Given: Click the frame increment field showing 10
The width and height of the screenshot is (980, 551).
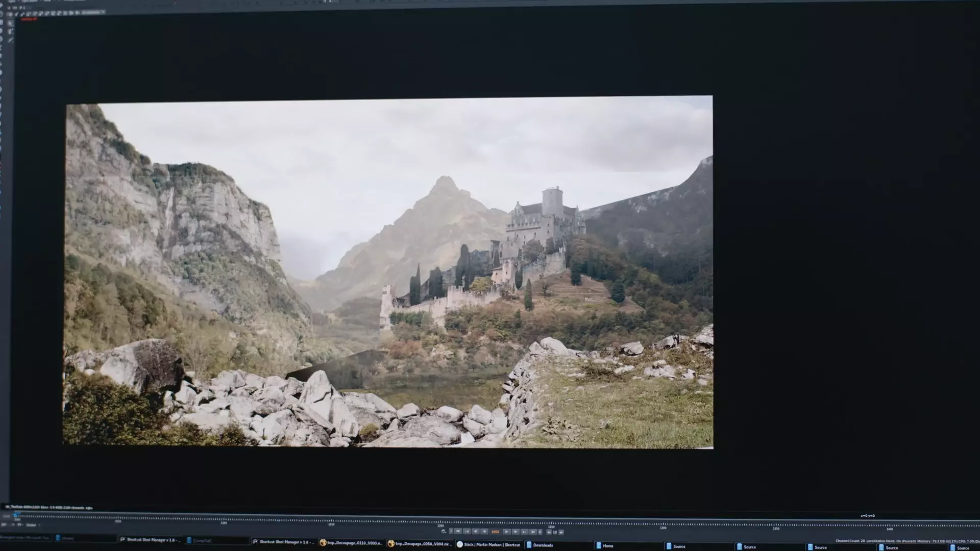Looking at the screenshot, I should [x=555, y=532].
